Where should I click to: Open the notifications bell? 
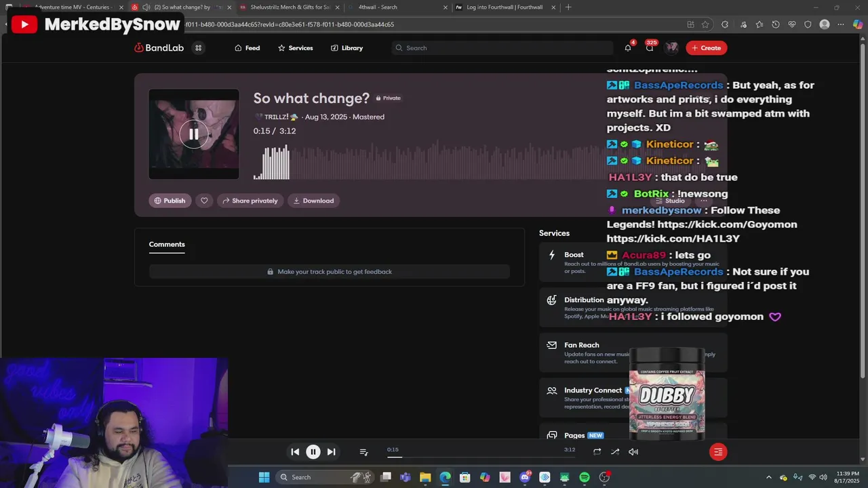628,47
